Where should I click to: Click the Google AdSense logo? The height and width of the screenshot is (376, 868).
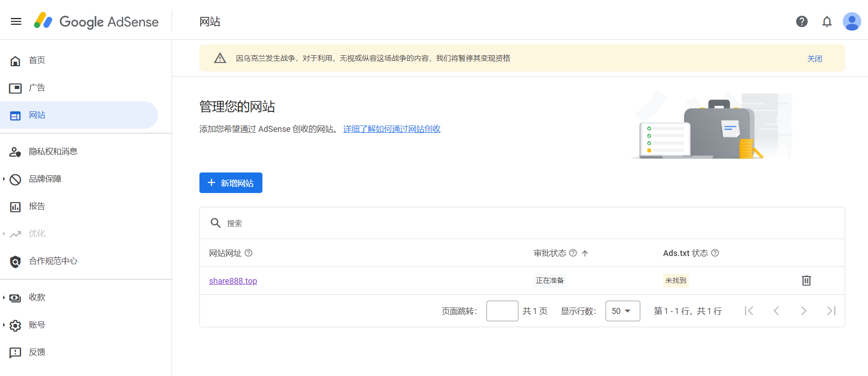(96, 21)
